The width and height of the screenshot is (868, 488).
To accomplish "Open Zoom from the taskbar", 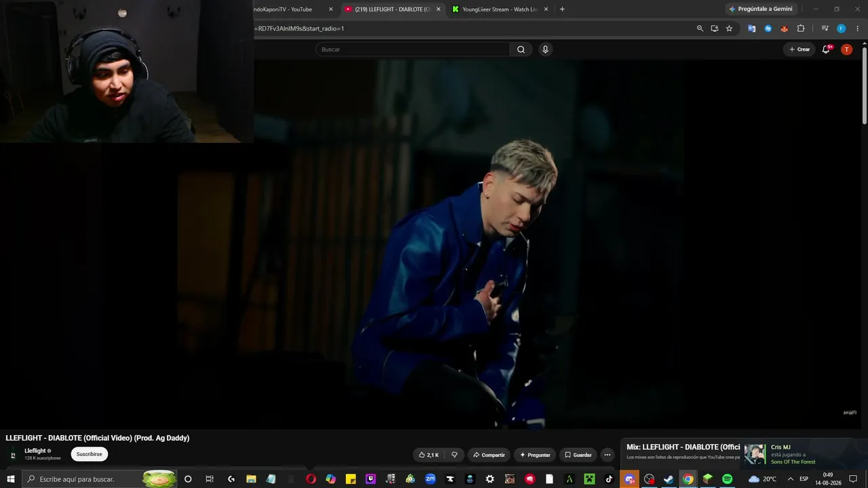I will click(430, 479).
